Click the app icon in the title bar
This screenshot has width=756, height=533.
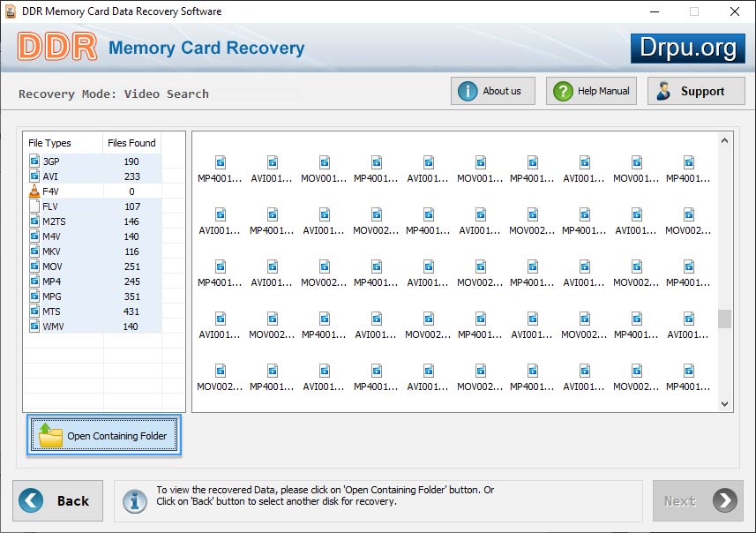[10, 11]
